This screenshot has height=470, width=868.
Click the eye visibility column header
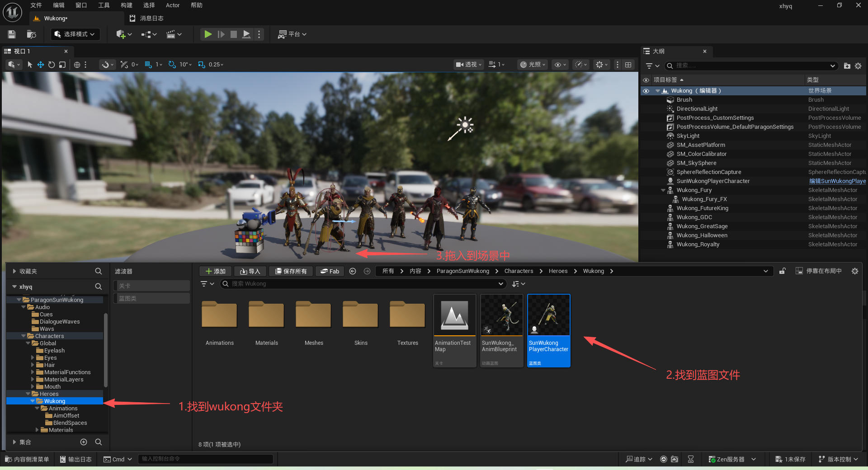tap(646, 80)
